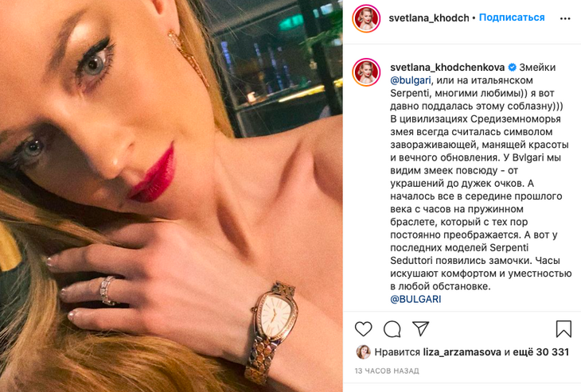581x392 pixels.
Task: Save the post with the bookmark icon
Action: point(563,328)
